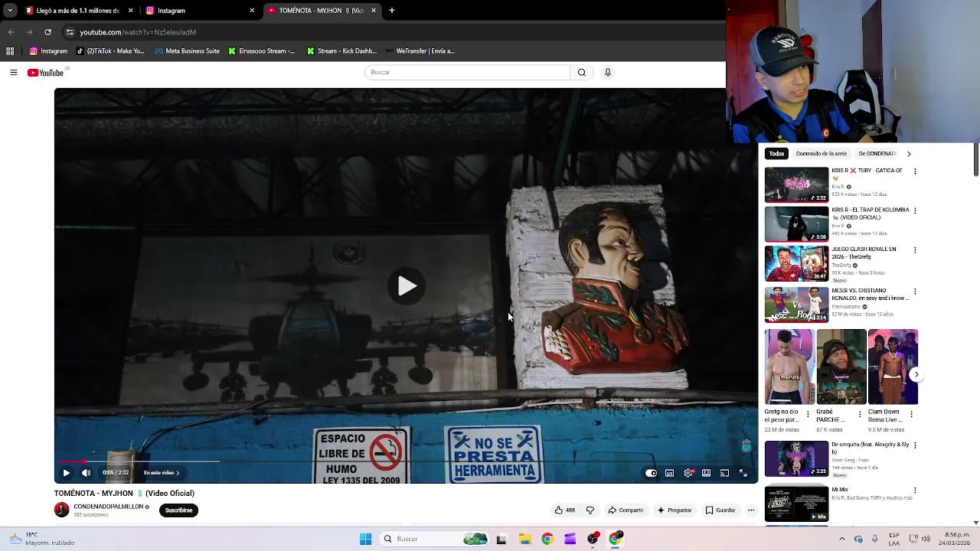
Task: Subscribe with the Suscribirse button
Action: [x=179, y=510]
